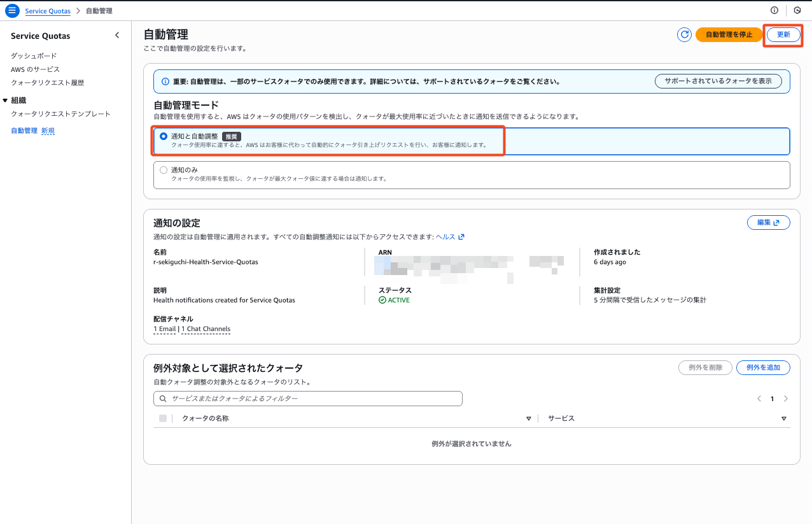The height and width of the screenshot is (524, 812).
Task: Open ダッシュボード in the sidebar
Action: (34, 56)
